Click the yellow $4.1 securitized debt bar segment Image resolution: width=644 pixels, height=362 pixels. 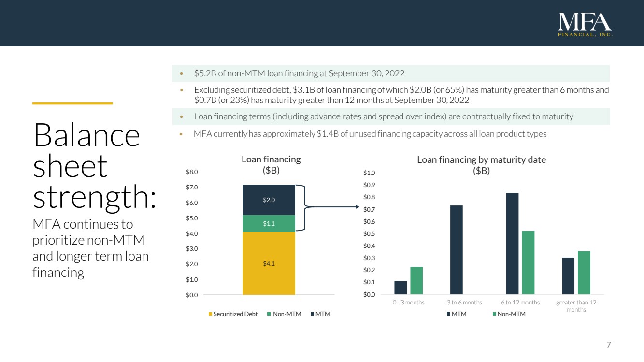coord(269,263)
